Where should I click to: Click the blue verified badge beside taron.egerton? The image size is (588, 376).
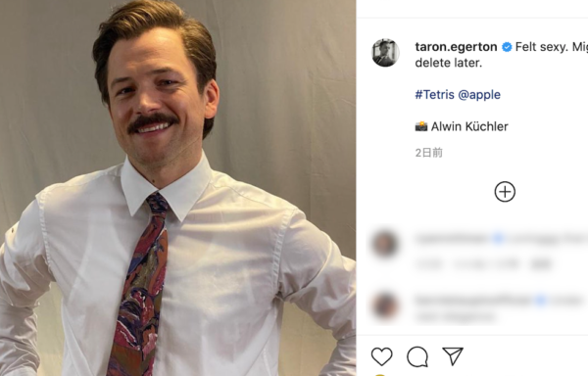pyautogui.click(x=507, y=47)
